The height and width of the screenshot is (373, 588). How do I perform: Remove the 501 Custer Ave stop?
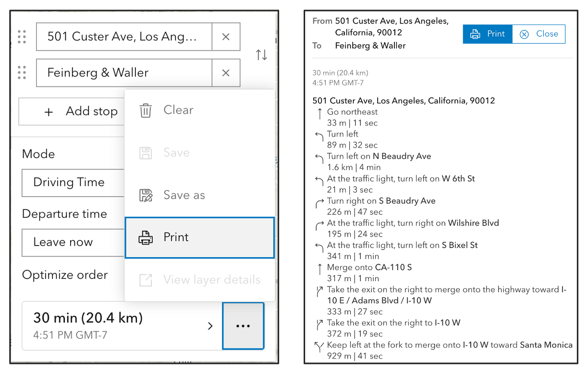pos(226,37)
